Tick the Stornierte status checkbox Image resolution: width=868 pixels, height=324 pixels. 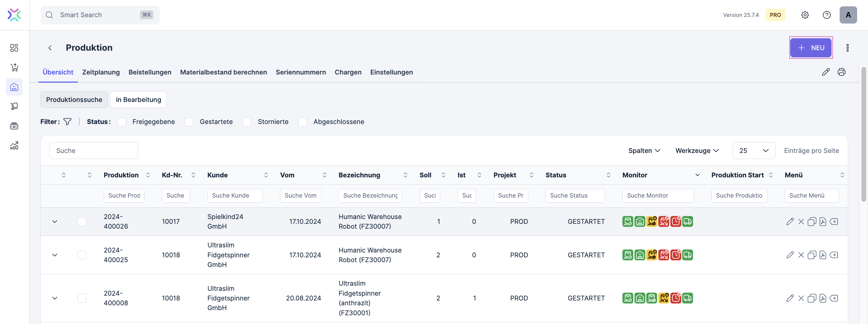pos(247,122)
